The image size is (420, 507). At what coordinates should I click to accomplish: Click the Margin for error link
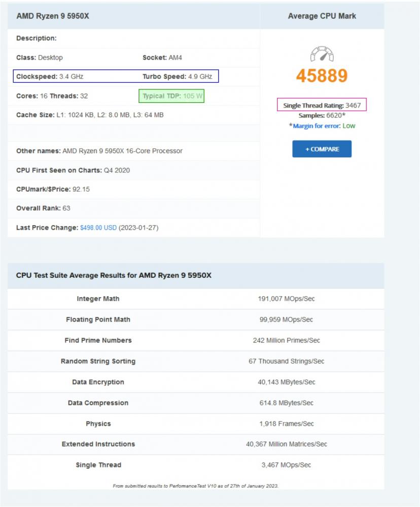[x=317, y=126]
